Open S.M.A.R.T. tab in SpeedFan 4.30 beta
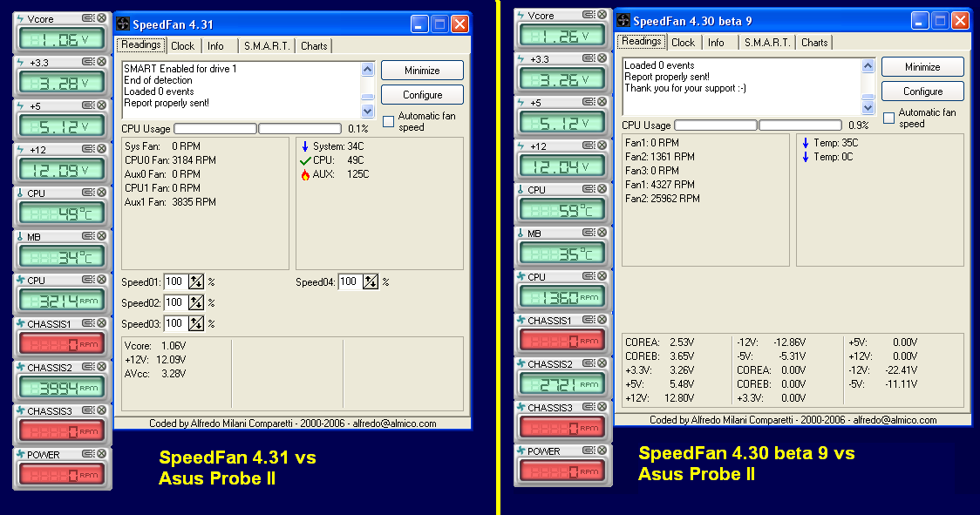The width and height of the screenshot is (980, 515). [x=767, y=43]
